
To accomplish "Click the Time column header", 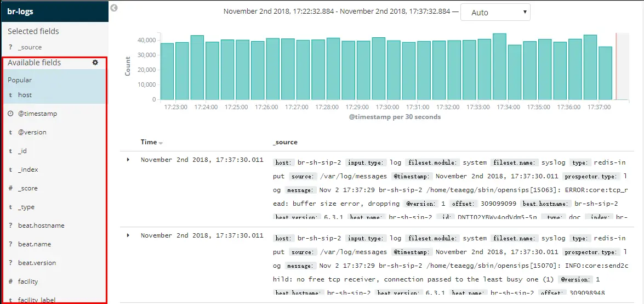I will point(149,142).
